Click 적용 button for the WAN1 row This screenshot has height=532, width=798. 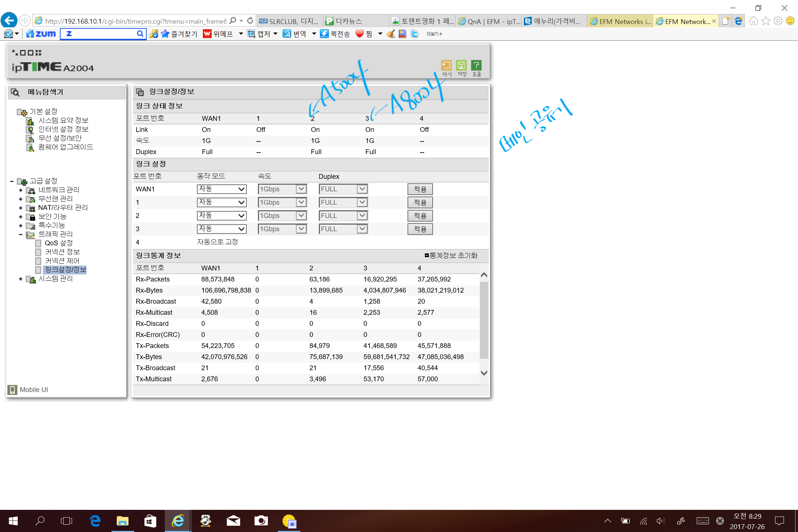point(420,189)
